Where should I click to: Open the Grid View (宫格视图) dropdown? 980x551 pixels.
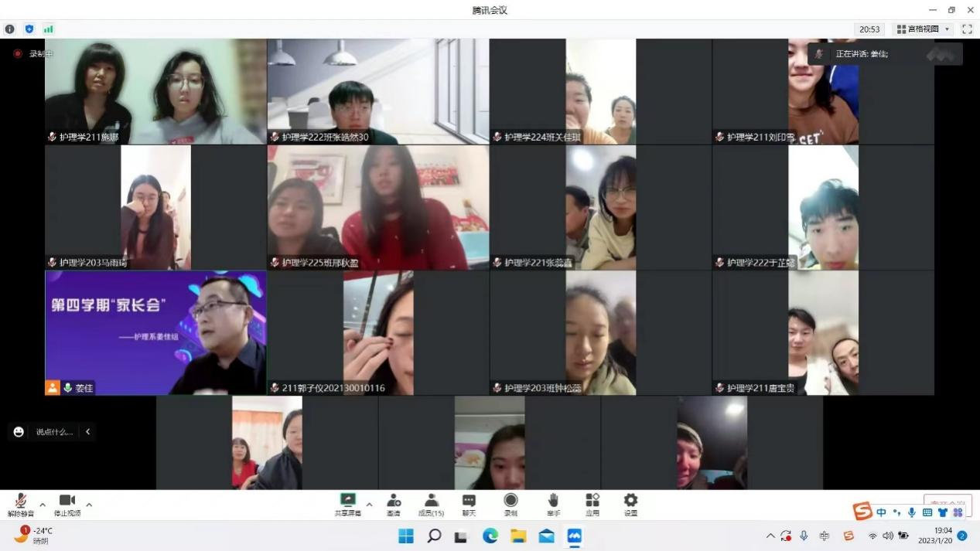click(924, 29)
